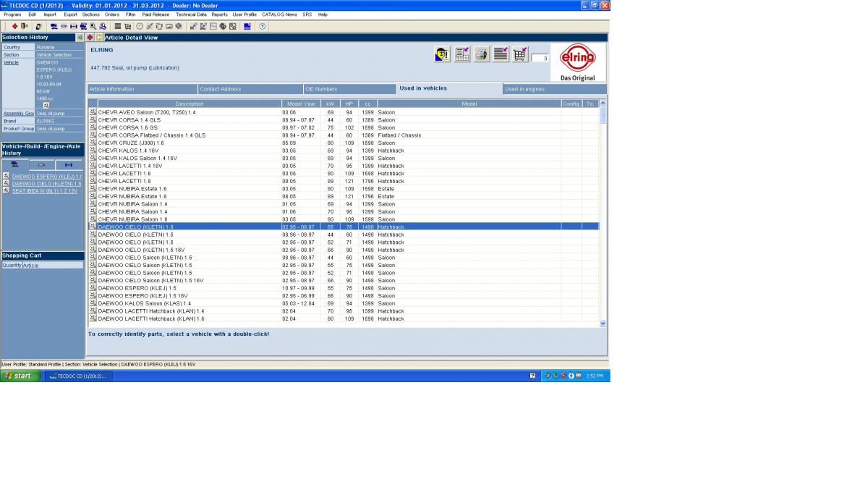
Task: Click vehicle details magnifier under 1498 cc
Action: (x=46, y=105)
